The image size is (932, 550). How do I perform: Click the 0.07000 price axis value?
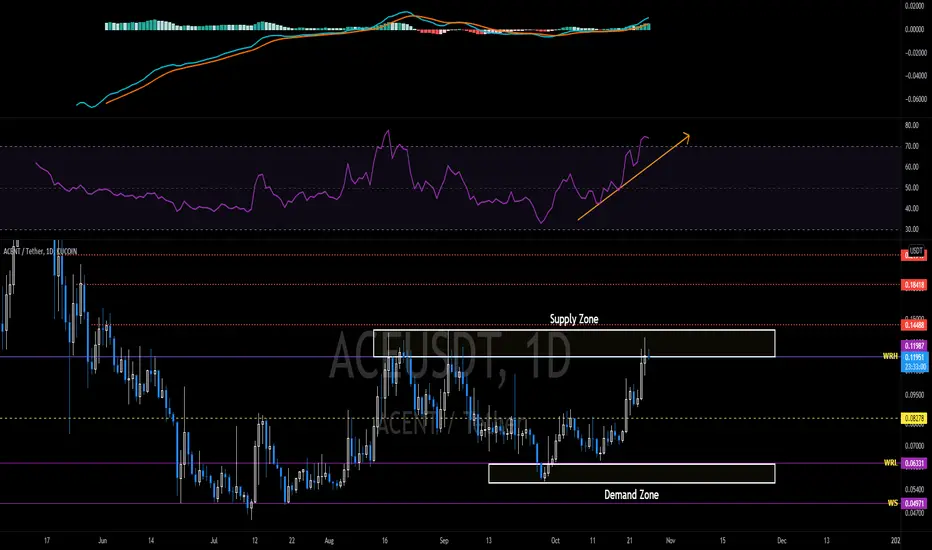(x=915, y=446)
